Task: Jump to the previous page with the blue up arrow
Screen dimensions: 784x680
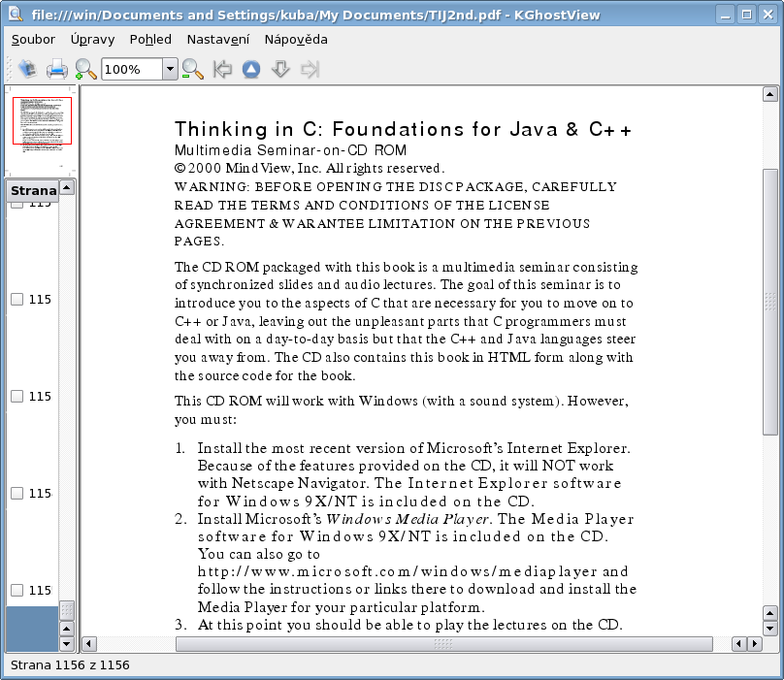Action: [251, 69]
